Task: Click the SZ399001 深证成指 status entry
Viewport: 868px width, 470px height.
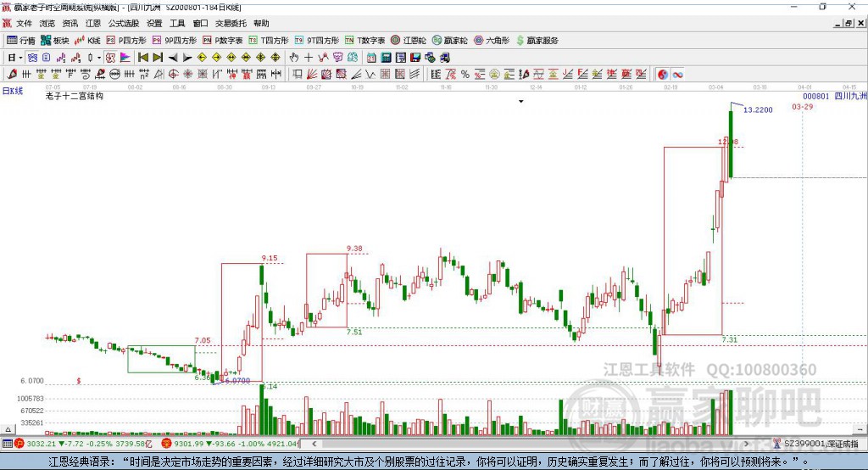Action: [x=816, y=444]
